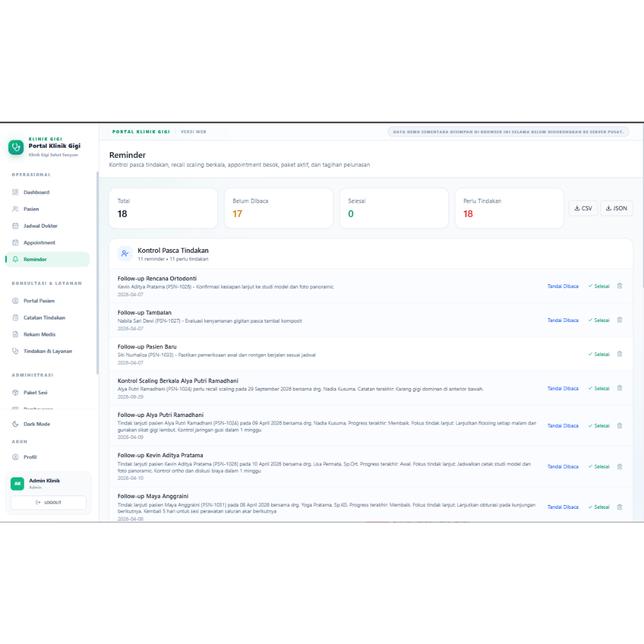644x644 pixels.
Task: Toggle Dark Mode
Action: (x=47, y=424)
